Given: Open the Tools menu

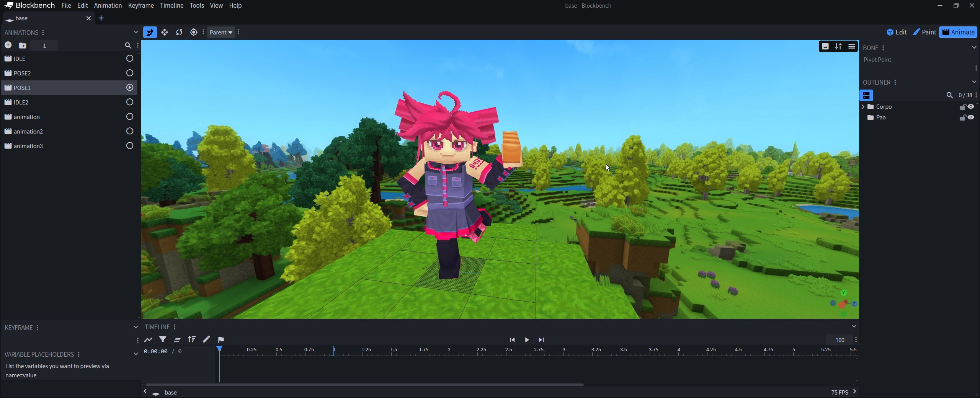Looking at the screenshot, I should point(197,5).
